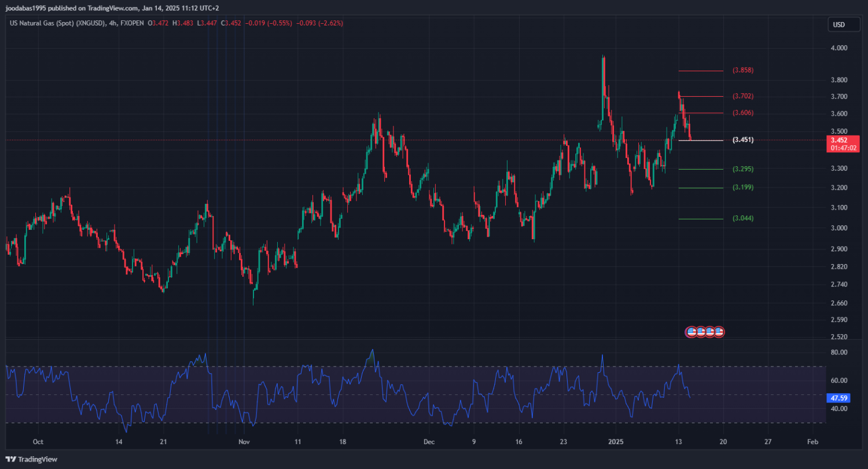Click the 80.00 mark on the RSI scale
The height and width of the screenshot is (469, 868).
838,352
